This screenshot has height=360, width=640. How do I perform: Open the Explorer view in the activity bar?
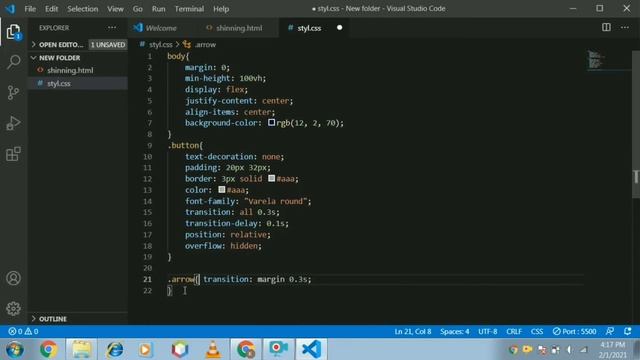[13, 32]
